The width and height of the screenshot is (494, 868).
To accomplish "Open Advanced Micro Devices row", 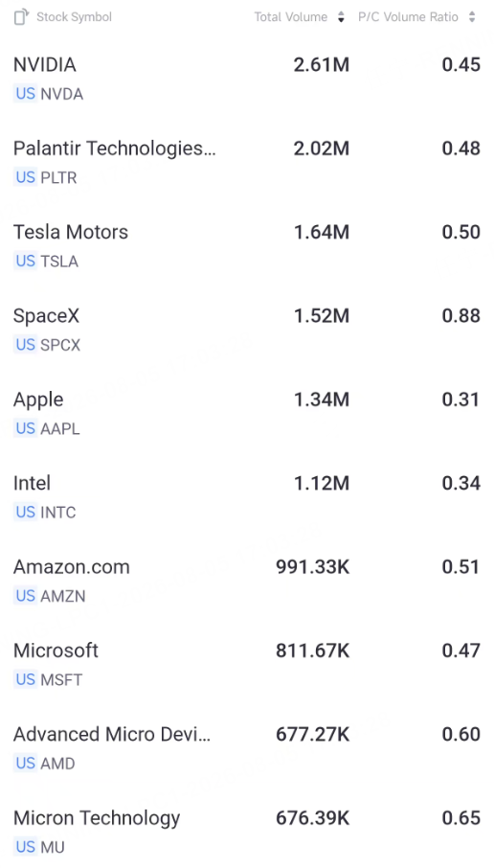I will [x=247, y=748].
